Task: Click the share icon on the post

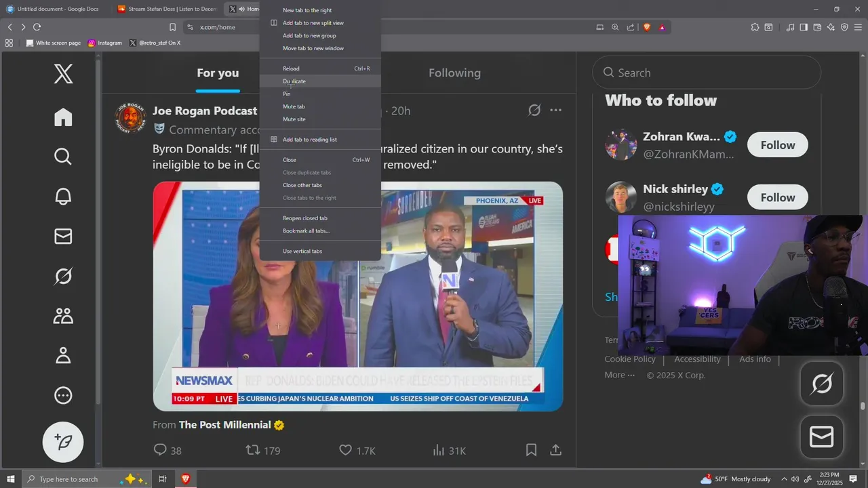Action: coord(555,450)
